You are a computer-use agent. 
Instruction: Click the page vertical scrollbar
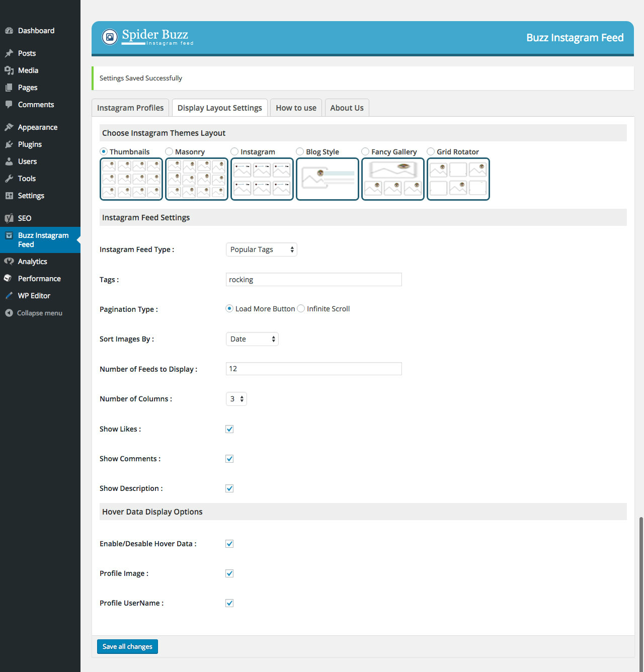[641, 594]
